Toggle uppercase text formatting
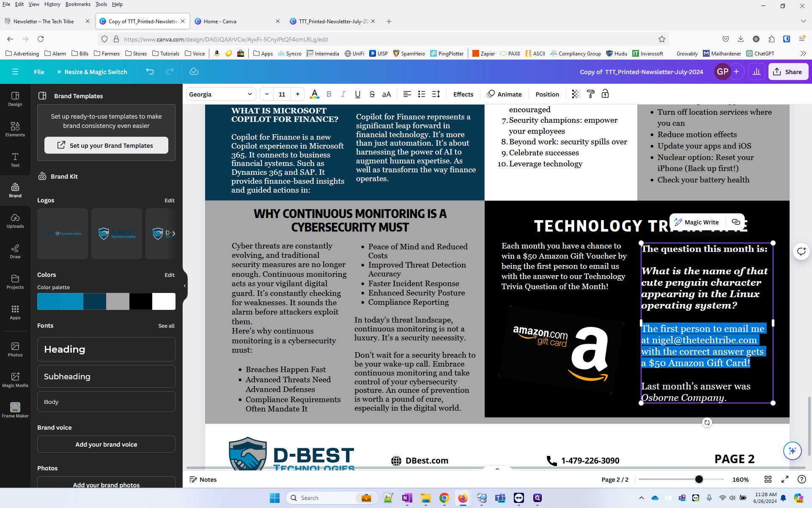The height and width of the screenshot is (508, 812). tap(387, 94)
